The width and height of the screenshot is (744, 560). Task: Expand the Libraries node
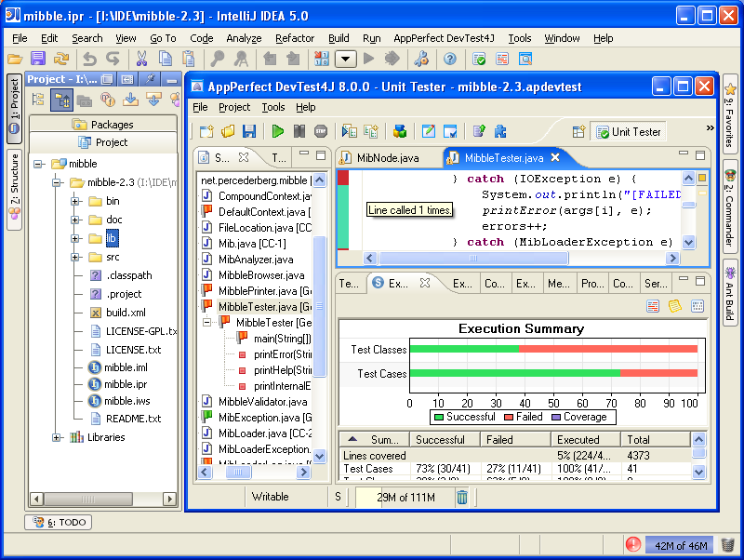(56, 437)
